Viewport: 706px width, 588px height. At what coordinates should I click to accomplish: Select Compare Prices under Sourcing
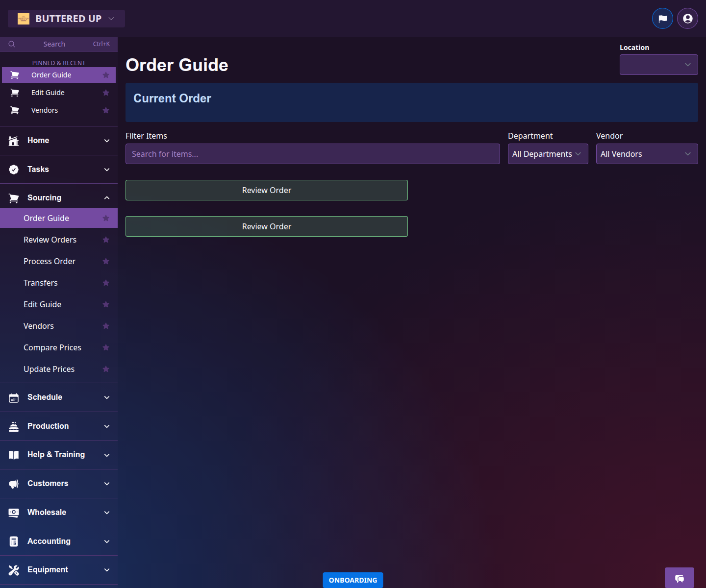[x=52, y=347]
